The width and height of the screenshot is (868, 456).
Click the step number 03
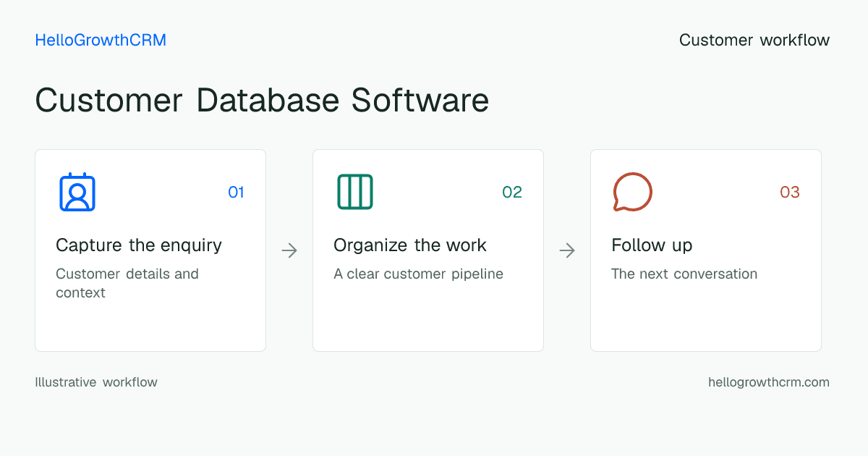[790, 192]
